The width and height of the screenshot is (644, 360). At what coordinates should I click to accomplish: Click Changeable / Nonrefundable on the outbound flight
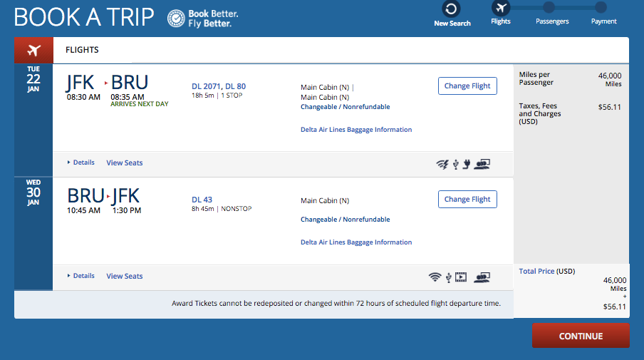click(345, 107)
